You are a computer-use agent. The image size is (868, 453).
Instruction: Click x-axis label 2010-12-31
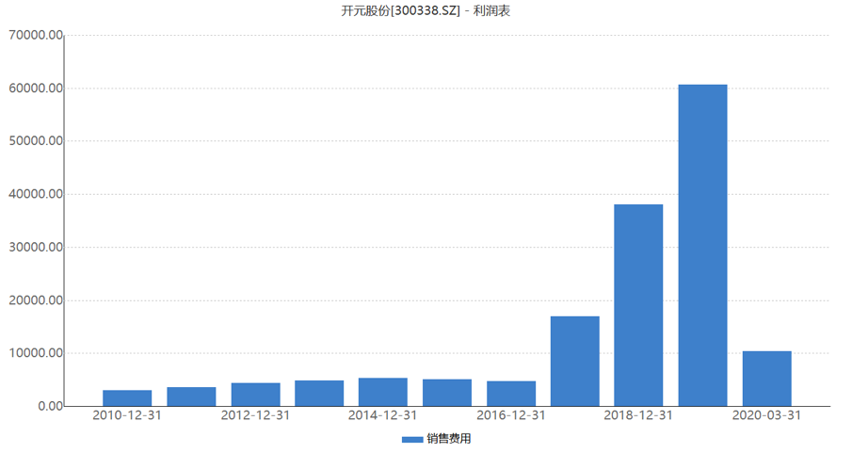pyautogui.click(x=127, y=415)
